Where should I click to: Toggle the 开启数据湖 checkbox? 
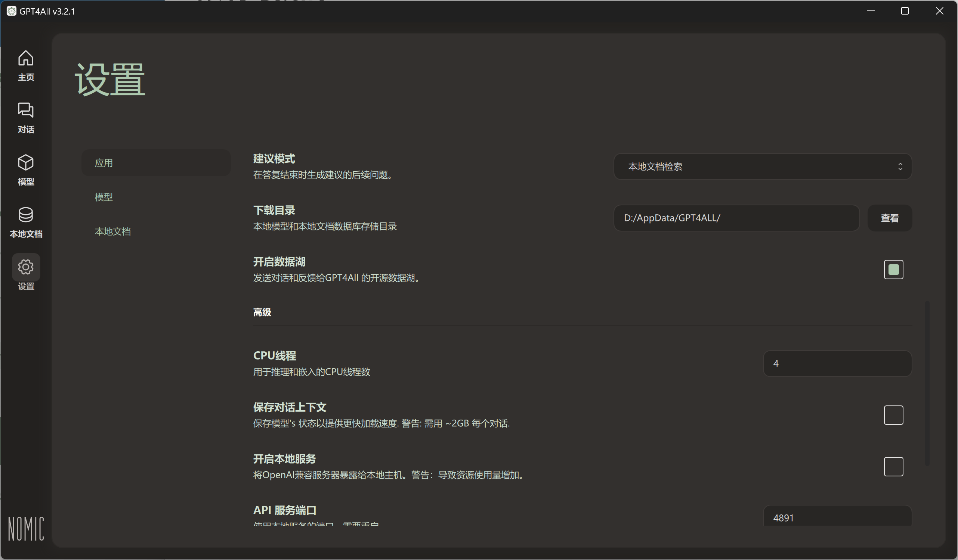(x=893, y=270)
